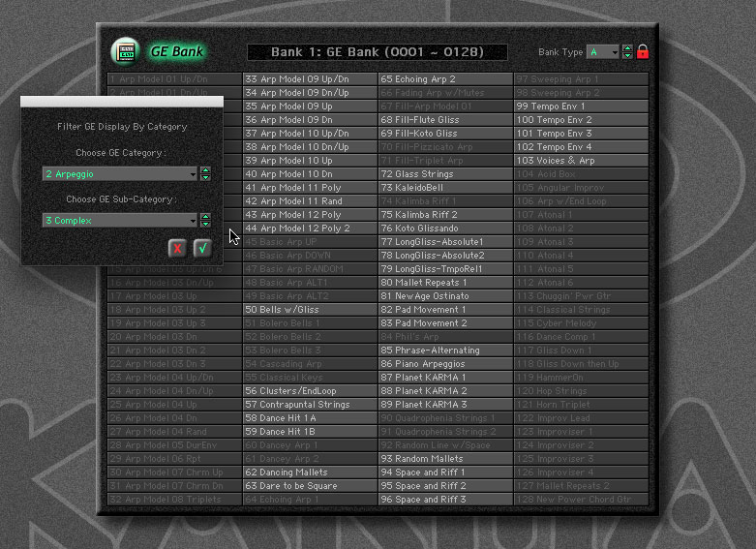Screen dimensions: 756x549
Task: Select 50 Bells w/Gliss entry
Action: [x=310, y=310]
